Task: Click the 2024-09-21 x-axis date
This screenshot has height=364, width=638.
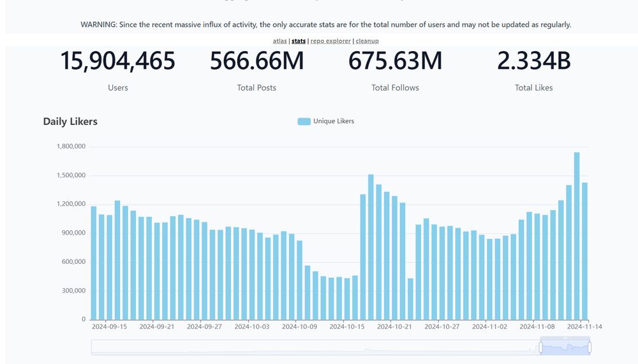Action: 157,326
